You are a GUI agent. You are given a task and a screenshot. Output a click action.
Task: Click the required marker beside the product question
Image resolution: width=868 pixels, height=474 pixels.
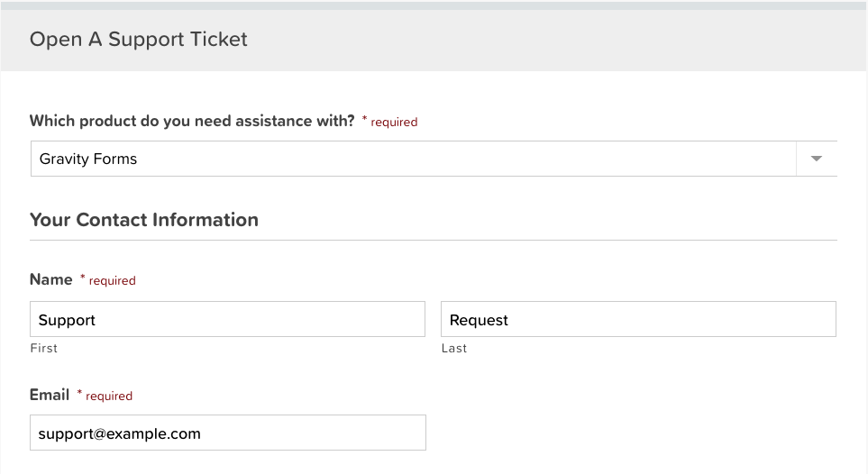tap(389, 122)
